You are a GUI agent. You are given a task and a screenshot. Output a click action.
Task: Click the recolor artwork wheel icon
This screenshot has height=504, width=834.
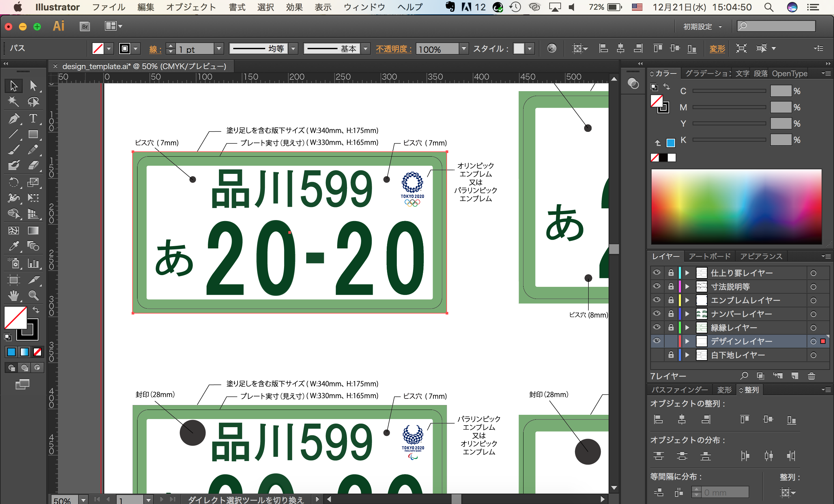click(552, 49)
